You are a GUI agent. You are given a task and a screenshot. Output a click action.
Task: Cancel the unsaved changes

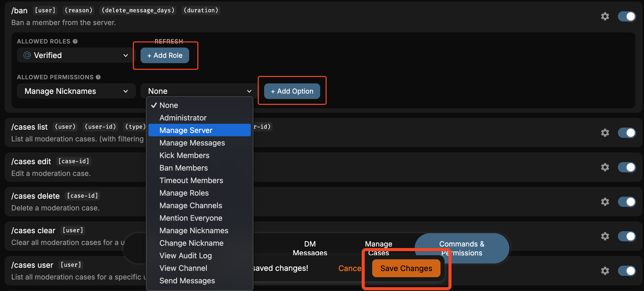(350, 268)
